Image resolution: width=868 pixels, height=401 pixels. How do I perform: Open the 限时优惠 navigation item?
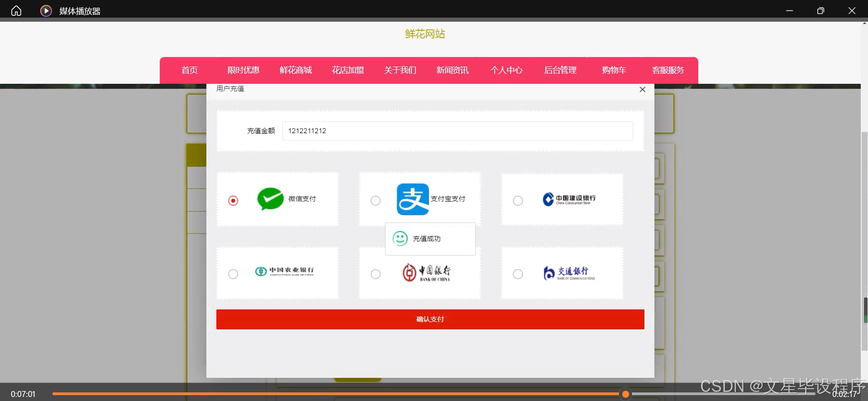(x=243, y=70)
